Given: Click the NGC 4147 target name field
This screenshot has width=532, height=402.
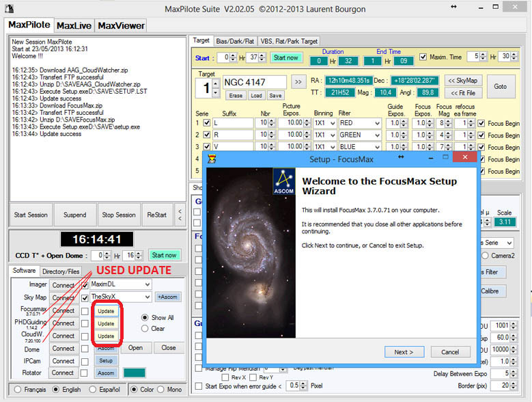Looking at the screenshot, I should (x=255, y=82).
